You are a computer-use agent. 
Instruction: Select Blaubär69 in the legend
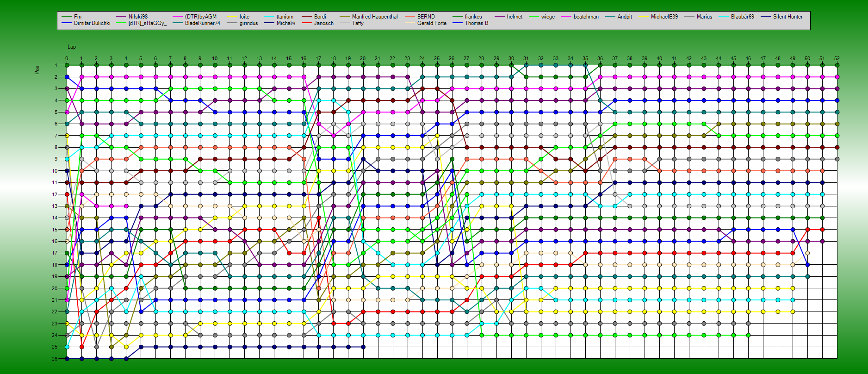(743, 17)
